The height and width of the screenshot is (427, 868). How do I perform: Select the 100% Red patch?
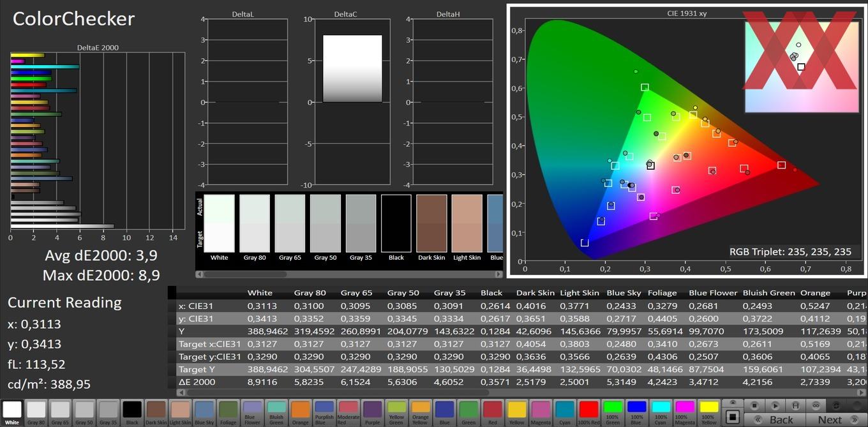point(588,412)
